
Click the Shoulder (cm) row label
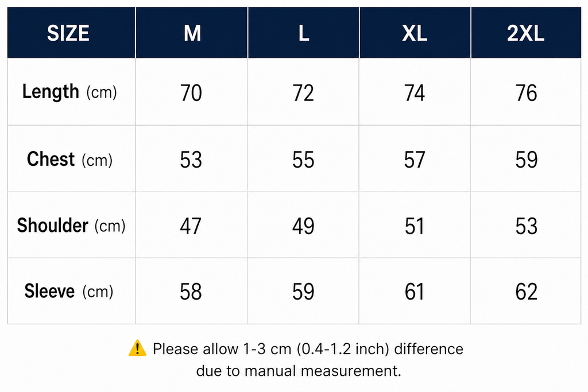point(71,226)
